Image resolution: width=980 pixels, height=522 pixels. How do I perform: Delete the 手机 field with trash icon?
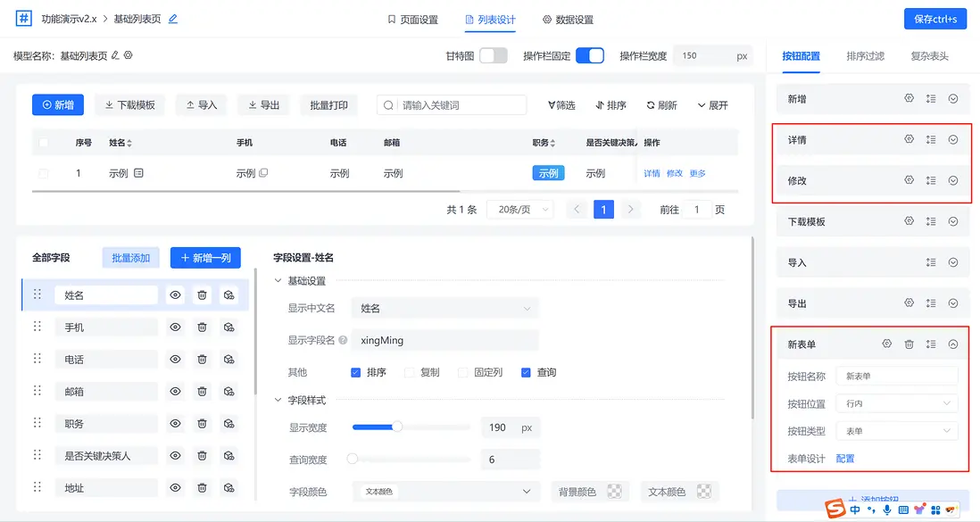202,327
